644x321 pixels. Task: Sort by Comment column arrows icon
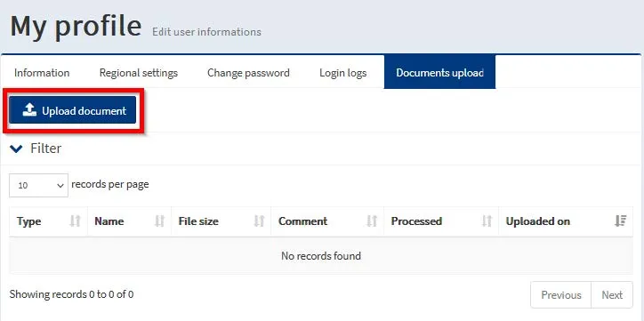(372, 221)
